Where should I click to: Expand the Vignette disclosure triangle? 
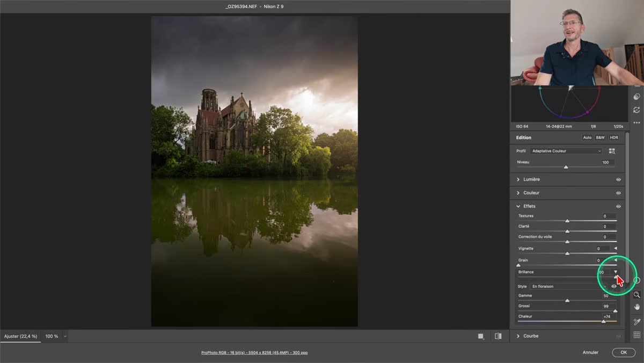(616, 249)
